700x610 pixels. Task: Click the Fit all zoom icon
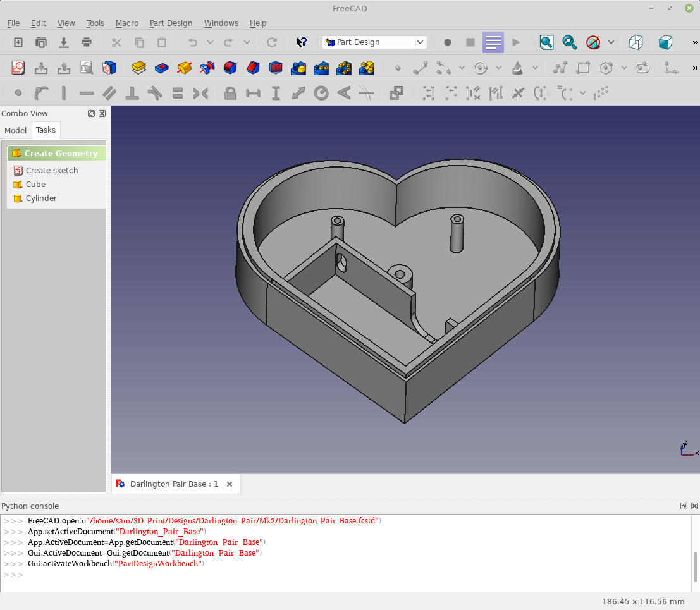point(546,42)
